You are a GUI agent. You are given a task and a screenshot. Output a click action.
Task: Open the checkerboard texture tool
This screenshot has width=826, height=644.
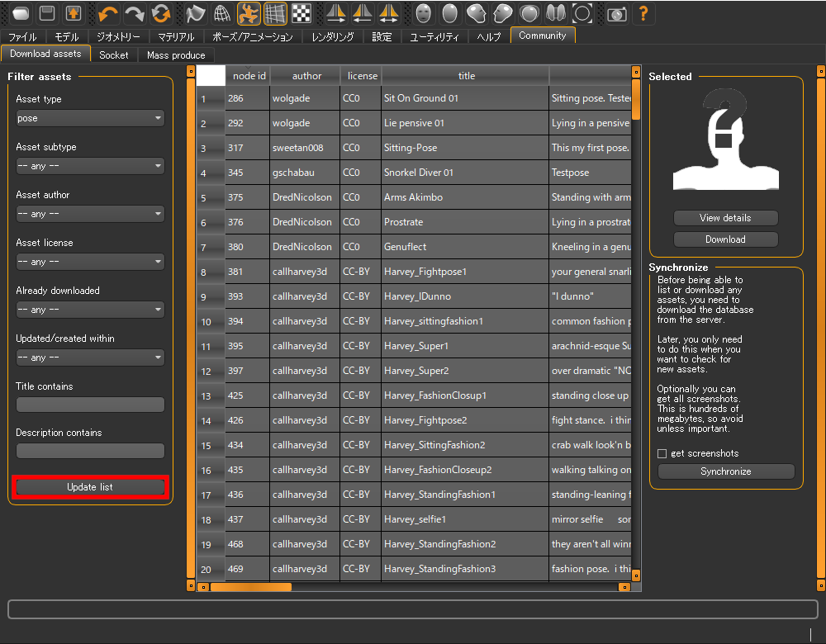pyautogui.click(x=301, y=13)
